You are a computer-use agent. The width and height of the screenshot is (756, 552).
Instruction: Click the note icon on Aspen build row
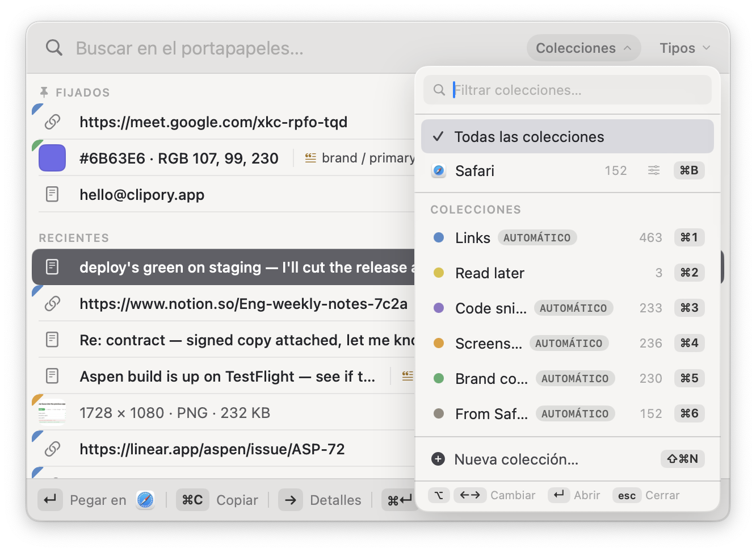tap(408, 376)
